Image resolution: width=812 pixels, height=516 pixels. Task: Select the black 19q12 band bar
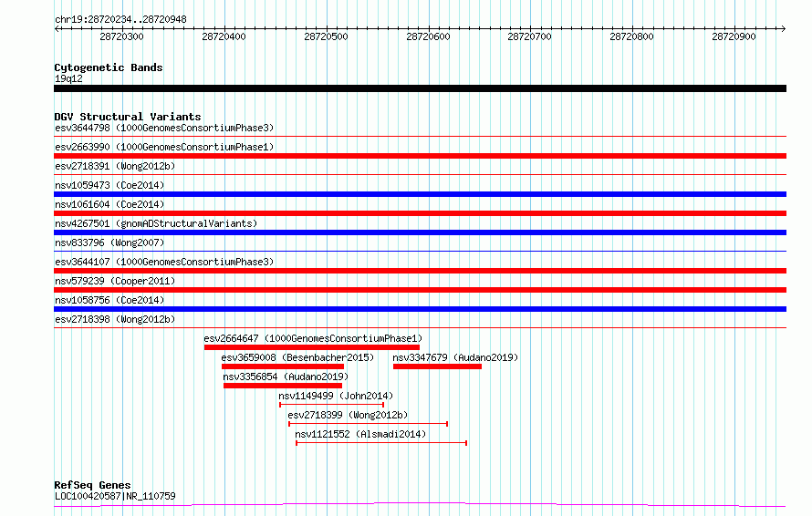(420, 88)
